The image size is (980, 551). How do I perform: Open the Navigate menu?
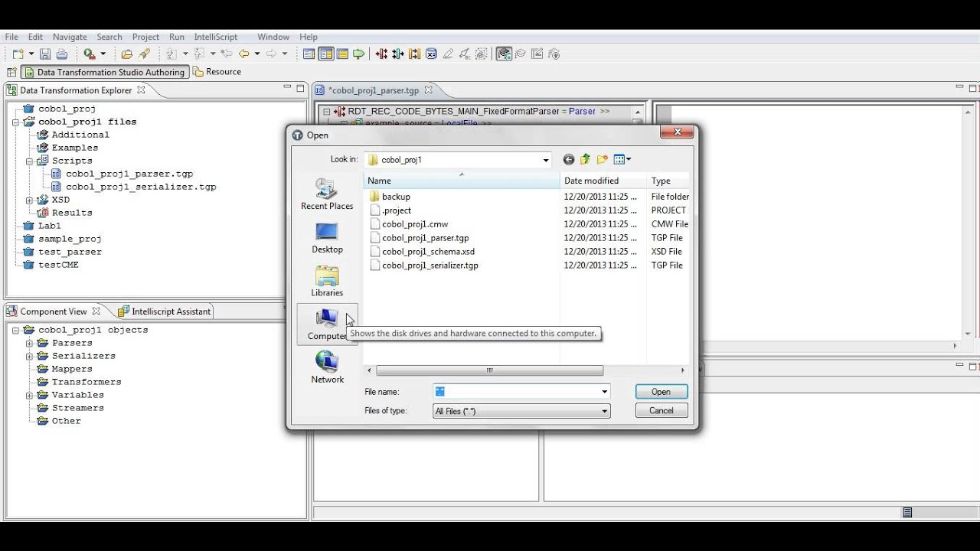70,37
